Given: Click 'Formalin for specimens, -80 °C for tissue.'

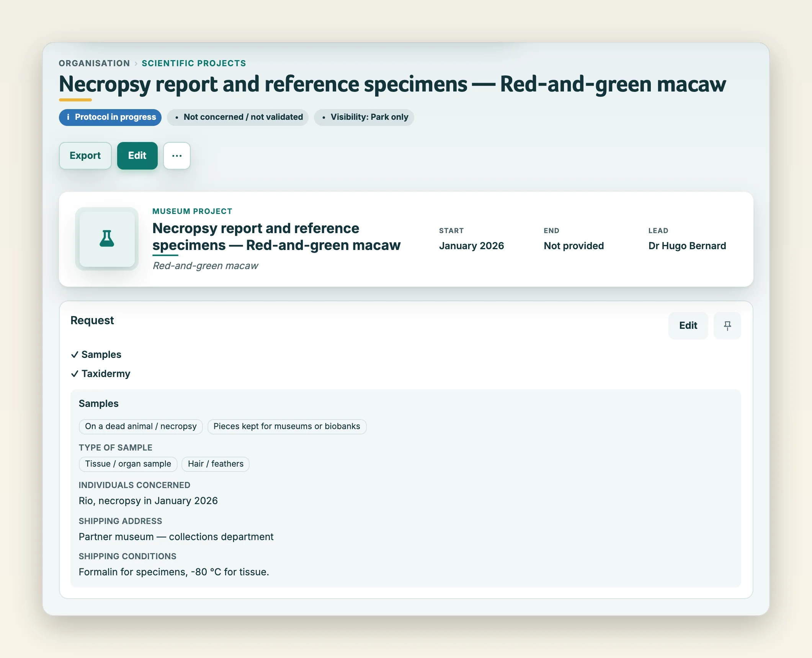Looking at the screenshot, I should [x=174, y=572].
